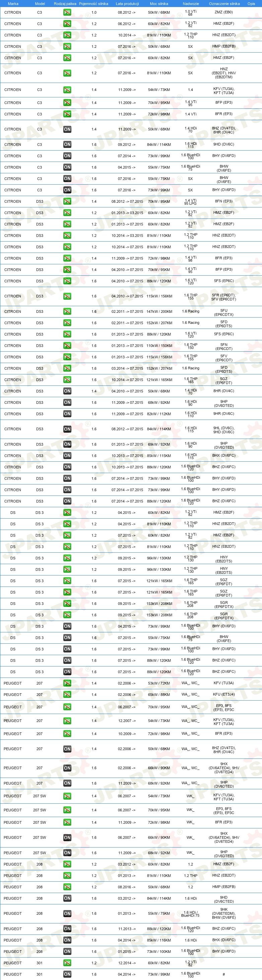Select petrol icon in Peugeot 208 HMP (EB2FB) row
Viewport: 262px width, 980px height.
(67, 887)
